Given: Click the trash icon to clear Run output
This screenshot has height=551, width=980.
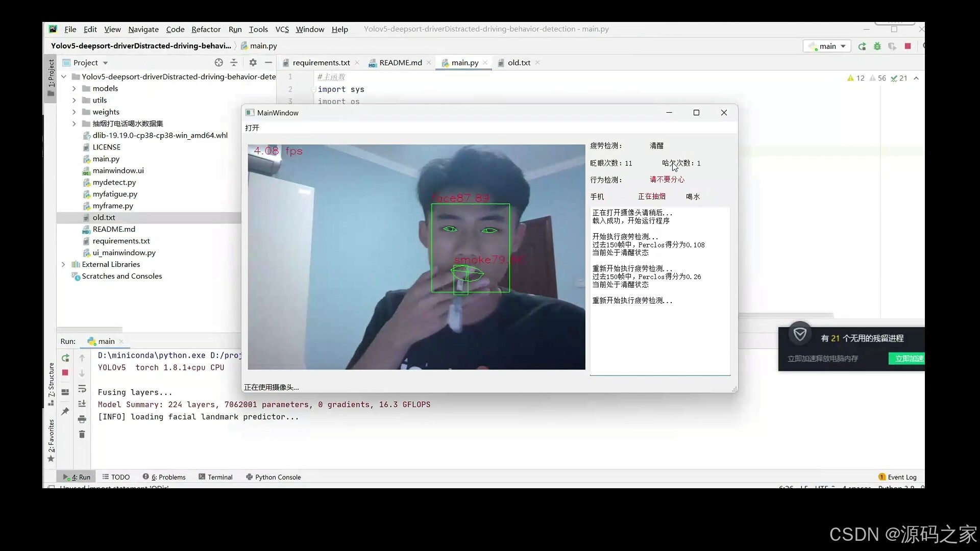Looking at the screenshot, I should [82, 434].
